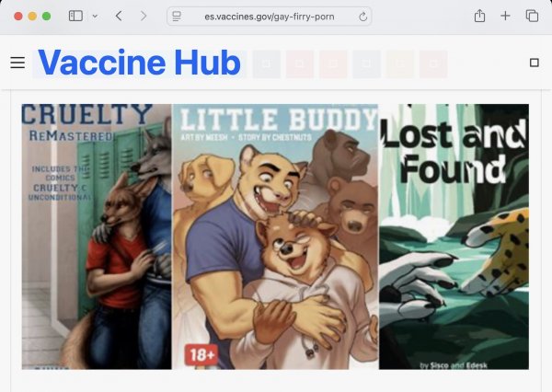The width and height of the screenshot is (552, 392).
Task: Open the Lost and Found cover thumbnail
Action: pos(454,236)
